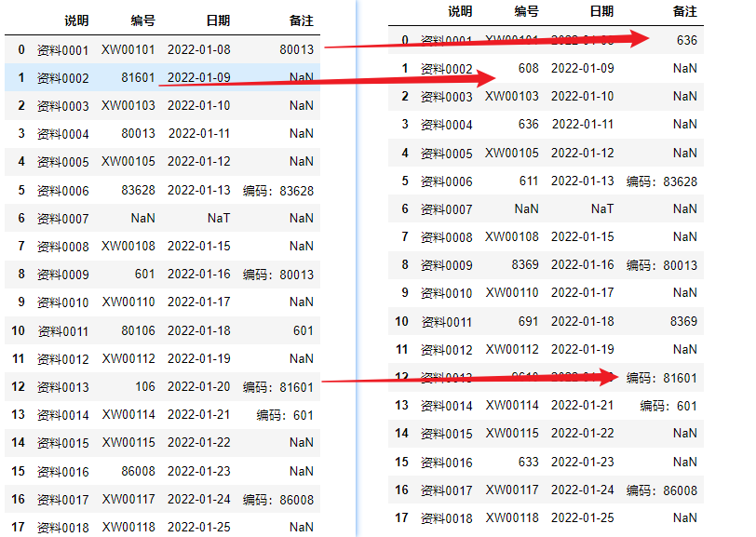The width and height of the screenshot is (756, 537).
Task: Select 编码：601 in the left table
Action: click(x=285, y=415)
